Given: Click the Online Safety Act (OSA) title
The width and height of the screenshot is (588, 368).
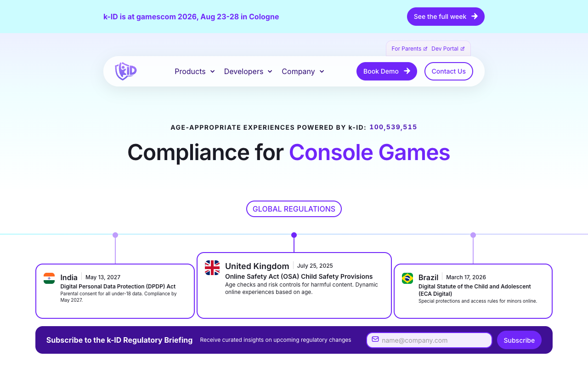Looking at the screenshot, I should [x=299, y=276].
